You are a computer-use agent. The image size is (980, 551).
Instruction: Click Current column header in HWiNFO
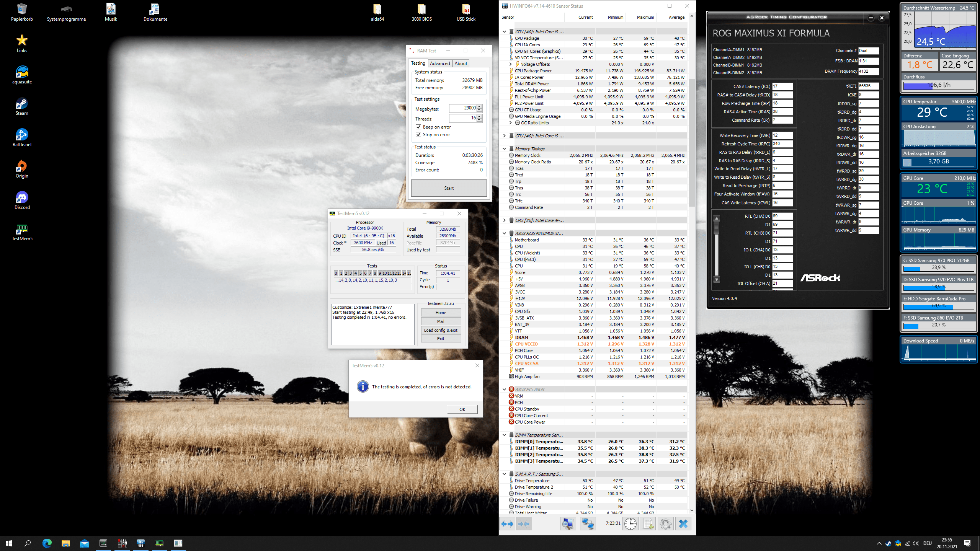(x=580, y=17)
